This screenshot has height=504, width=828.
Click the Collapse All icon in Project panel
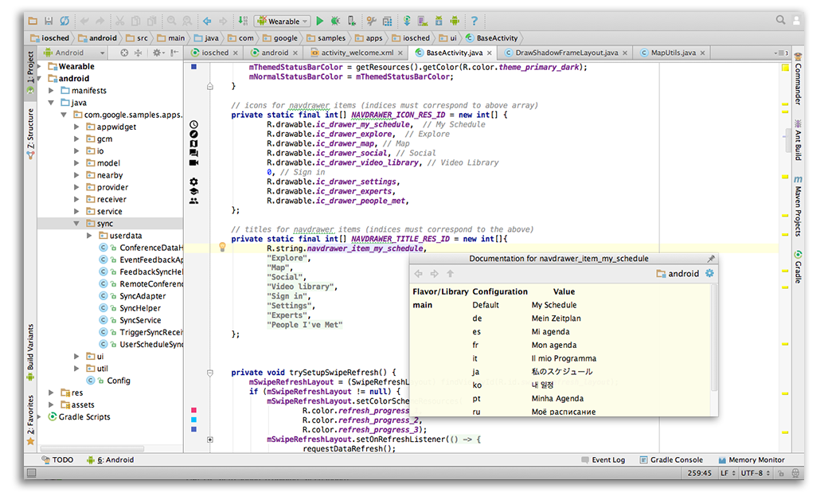click(x=138, y=53)
